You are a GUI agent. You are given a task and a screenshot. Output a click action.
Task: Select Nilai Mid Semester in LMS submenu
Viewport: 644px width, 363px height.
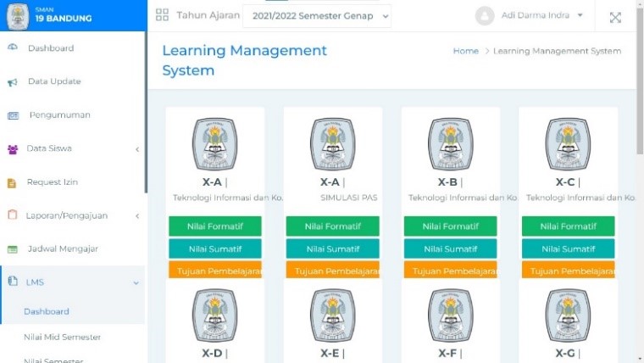pyautogui.click(x=62, y=337)
